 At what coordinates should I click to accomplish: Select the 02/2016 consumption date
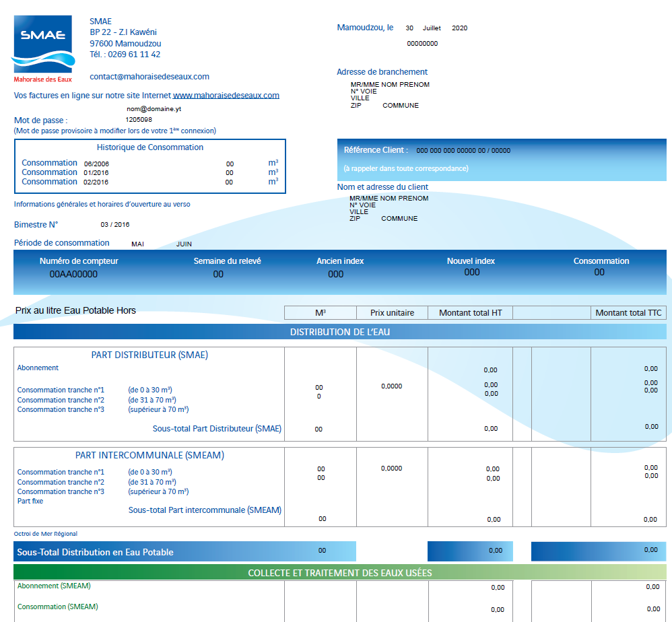click(96, 182)
